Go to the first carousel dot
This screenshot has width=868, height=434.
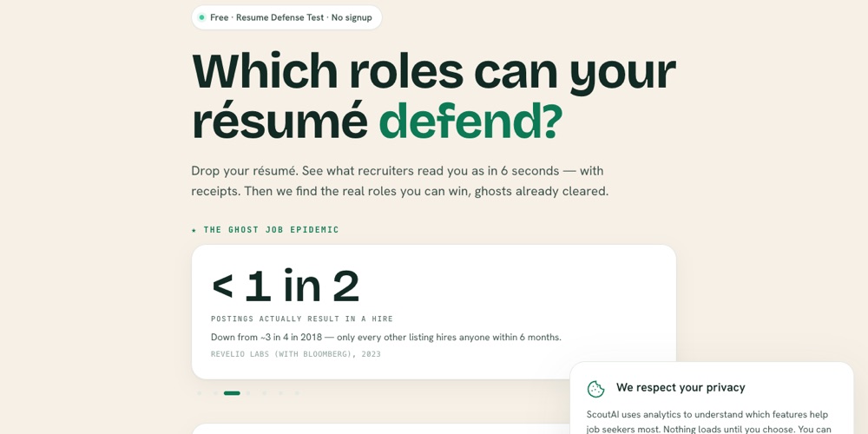[200, 393]
